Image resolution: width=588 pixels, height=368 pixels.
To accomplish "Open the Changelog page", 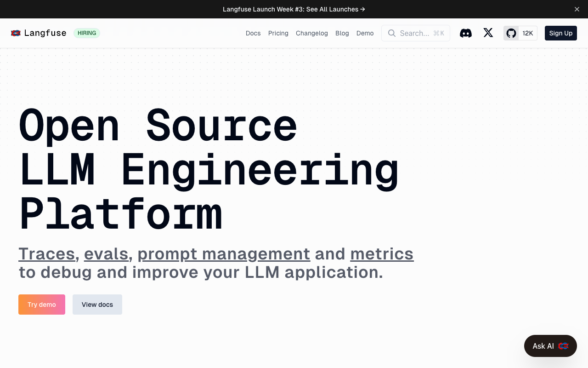I will click(x=312, y=33).
